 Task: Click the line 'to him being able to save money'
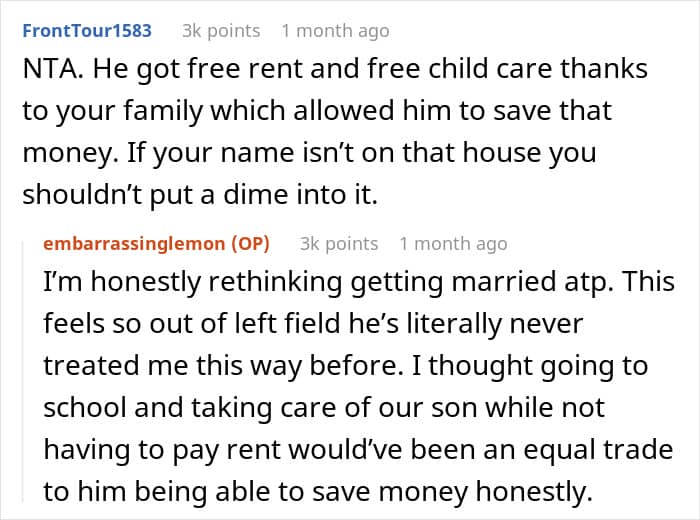coord(318,491)
